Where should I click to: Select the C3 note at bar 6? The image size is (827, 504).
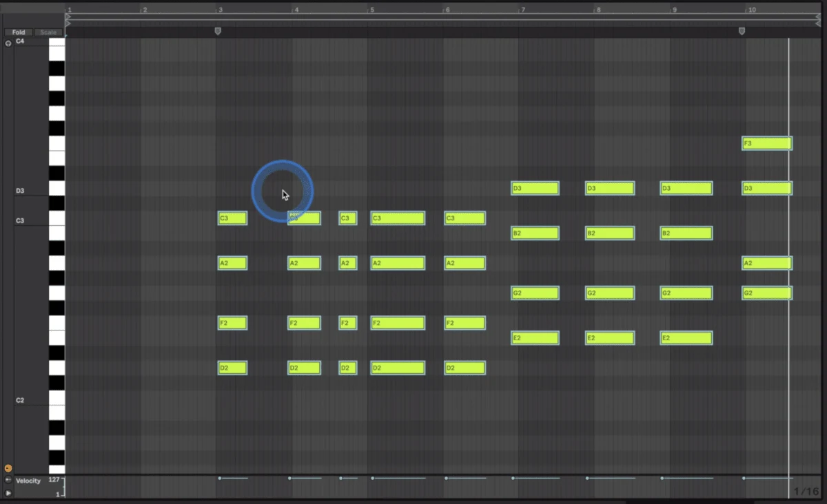[464, 218]
